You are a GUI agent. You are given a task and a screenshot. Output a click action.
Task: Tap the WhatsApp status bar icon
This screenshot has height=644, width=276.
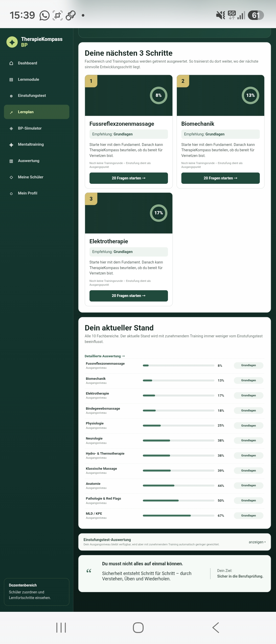[44, 15]
